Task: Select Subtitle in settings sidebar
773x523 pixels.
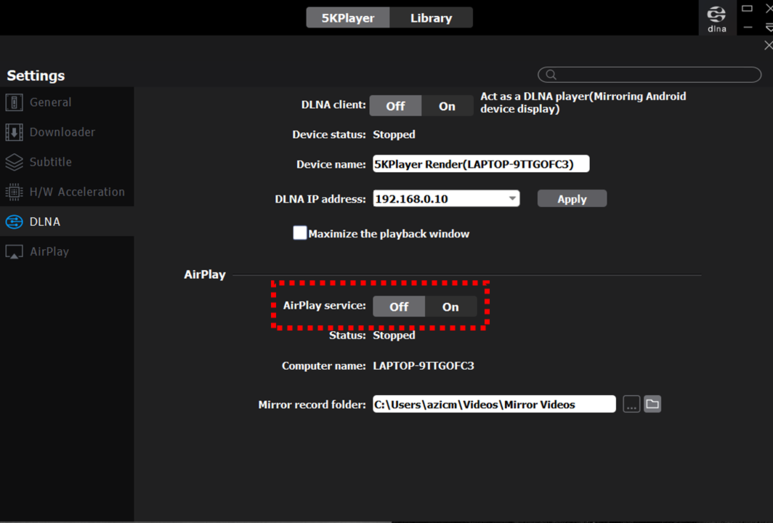Action: 67,162
